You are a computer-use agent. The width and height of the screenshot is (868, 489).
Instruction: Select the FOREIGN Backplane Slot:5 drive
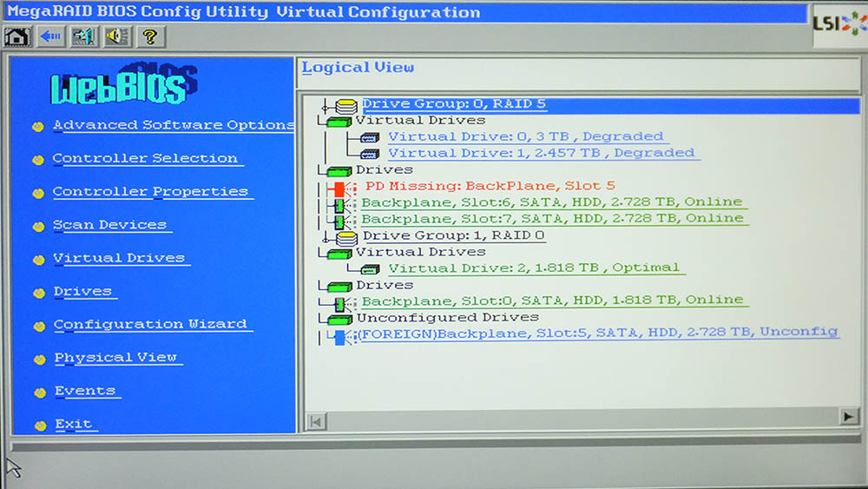point(598,333)
